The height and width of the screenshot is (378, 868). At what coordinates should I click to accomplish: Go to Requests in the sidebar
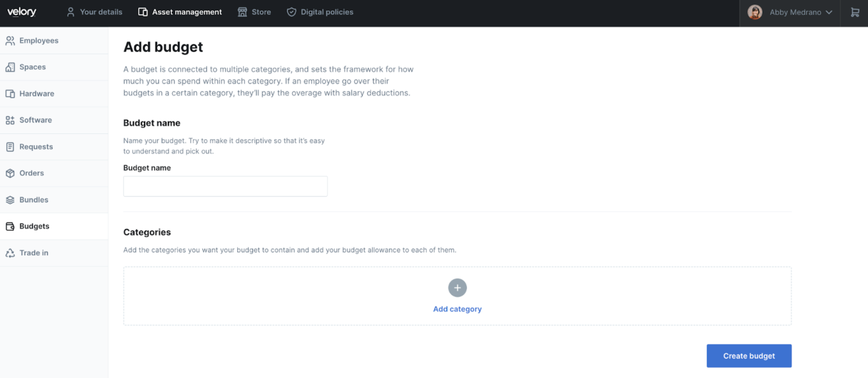tap(54, 147)
